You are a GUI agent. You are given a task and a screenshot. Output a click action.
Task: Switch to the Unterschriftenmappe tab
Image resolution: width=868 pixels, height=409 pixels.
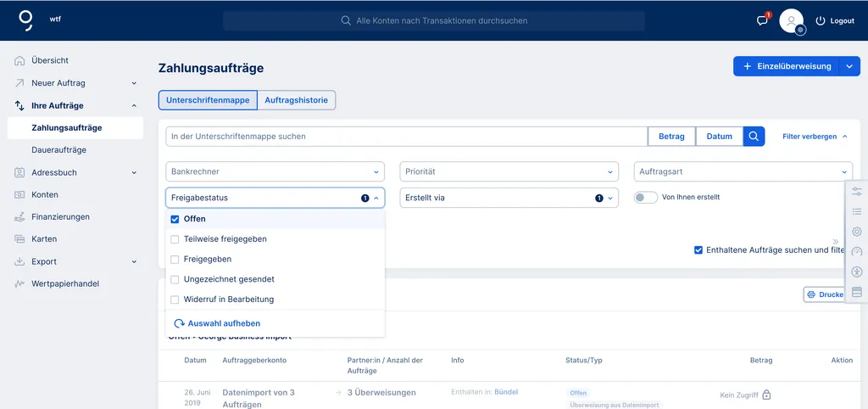(x=208, y=100)
